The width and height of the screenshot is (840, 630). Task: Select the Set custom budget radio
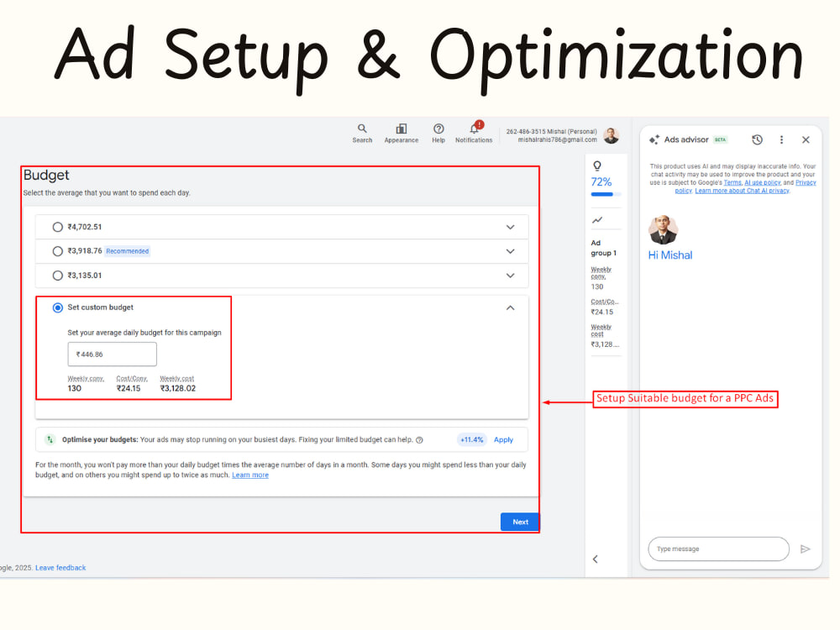point(57,307)
